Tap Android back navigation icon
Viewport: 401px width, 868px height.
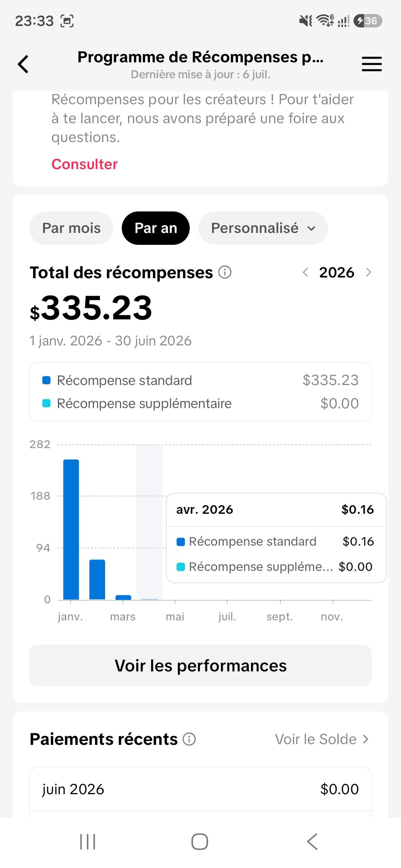pyautogui.click(x=312, y=841)
